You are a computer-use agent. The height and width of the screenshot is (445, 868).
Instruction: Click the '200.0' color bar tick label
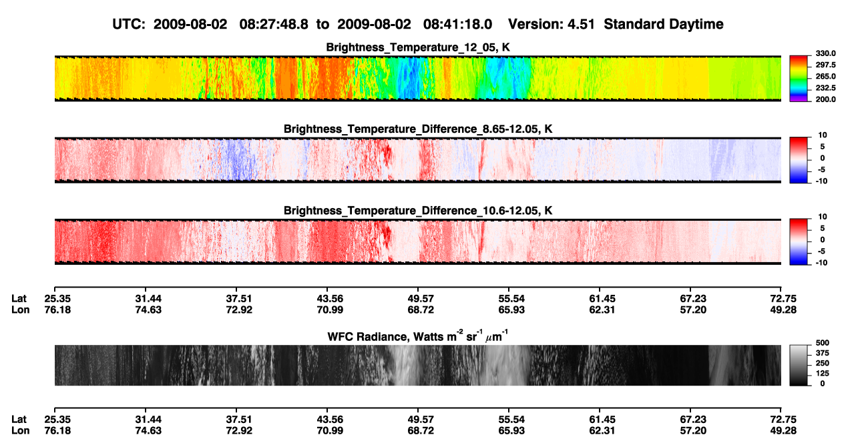coord(825,99)
